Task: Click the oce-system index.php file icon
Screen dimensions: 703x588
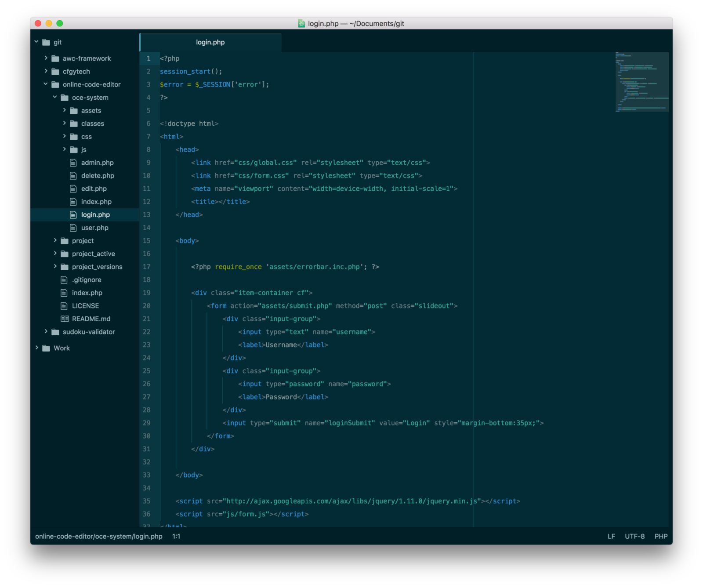Action: pos(73,202)
